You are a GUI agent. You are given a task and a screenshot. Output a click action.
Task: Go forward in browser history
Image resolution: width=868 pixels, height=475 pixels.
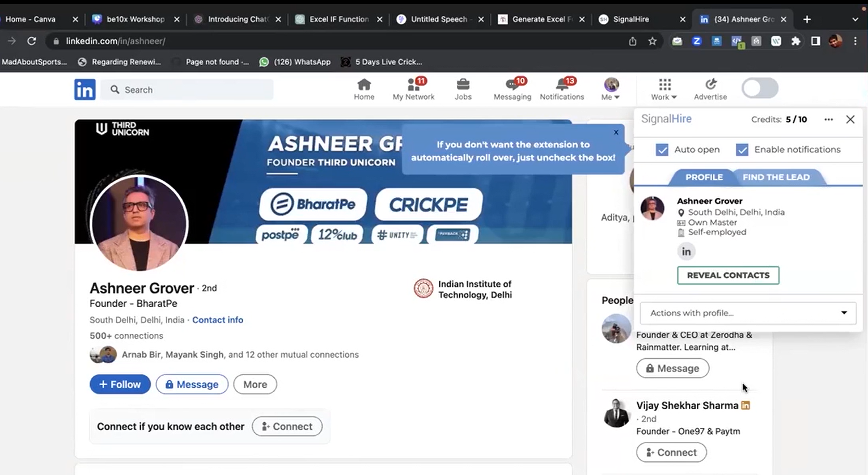click(x=11, y=41)
